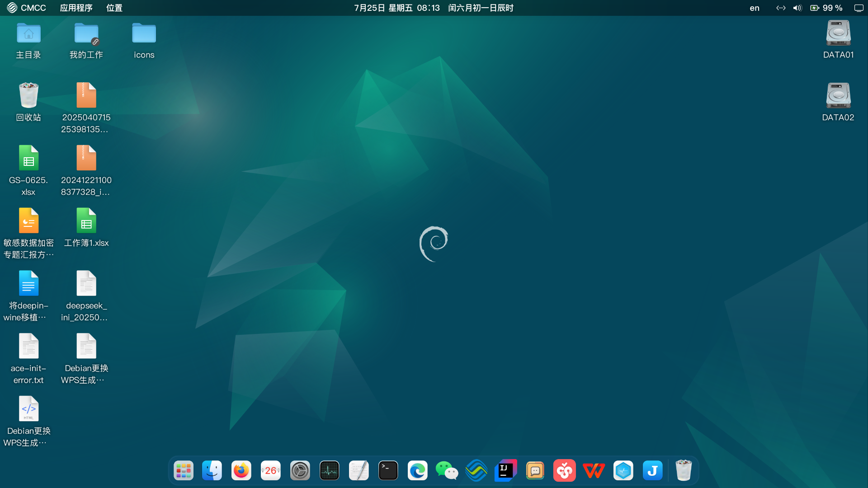This screenshot has height=488, width=868.
Task: Open system settings gear in dock
Action: tap(300, 471)
